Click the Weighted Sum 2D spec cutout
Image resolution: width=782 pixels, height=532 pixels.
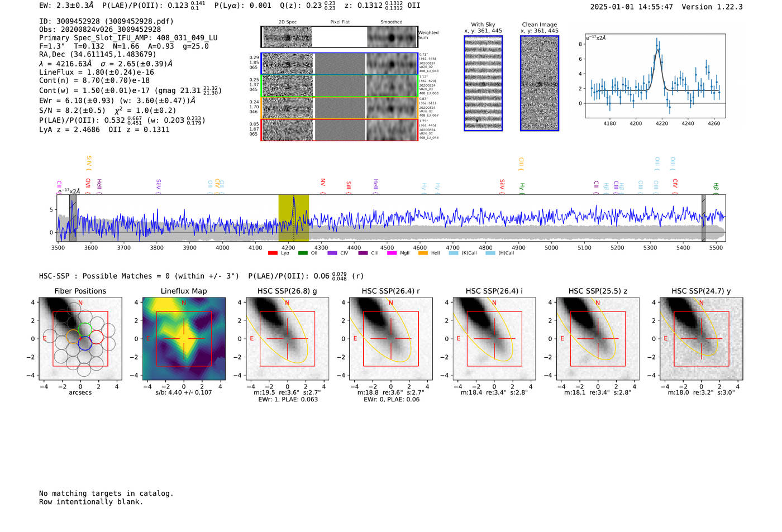[340, 37]
